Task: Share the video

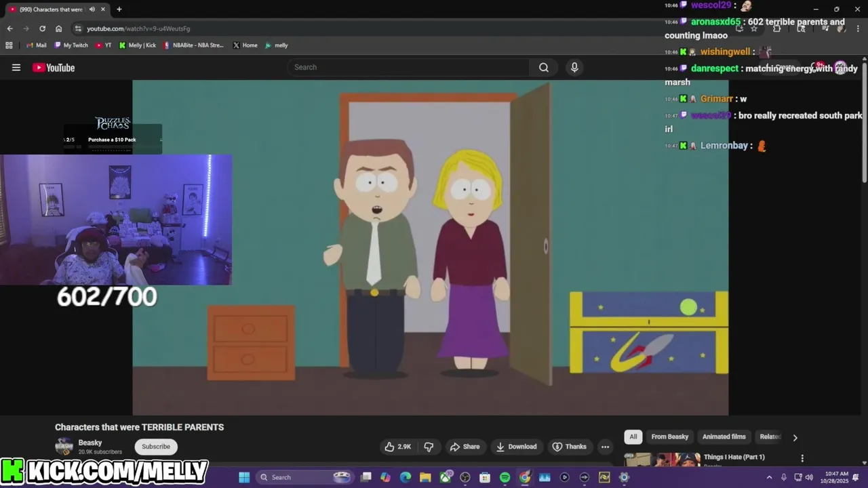Action: point(465,447)
